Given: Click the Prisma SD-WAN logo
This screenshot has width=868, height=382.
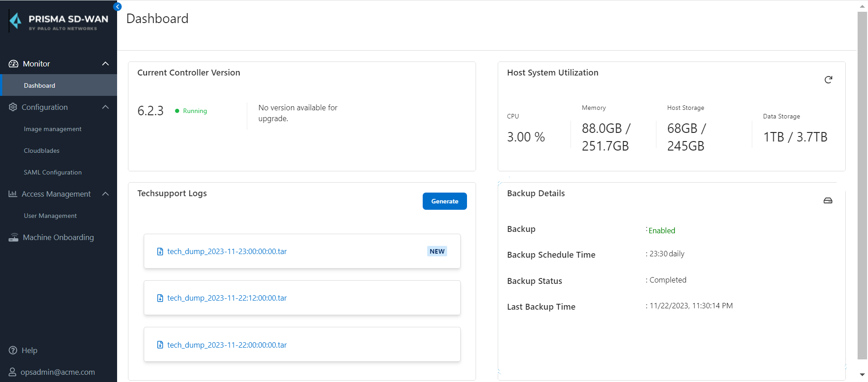Looking at the screenshot, I should click(x=59, y=21).
